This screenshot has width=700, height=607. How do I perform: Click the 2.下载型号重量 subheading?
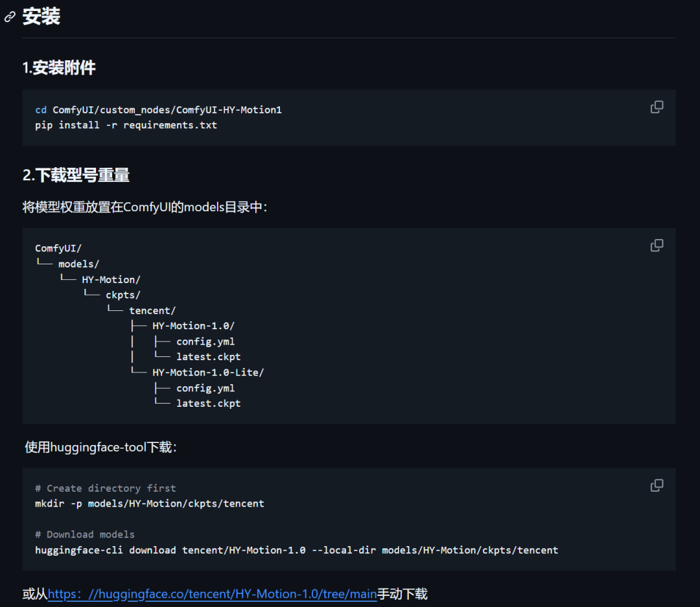[x=76, y=175]
